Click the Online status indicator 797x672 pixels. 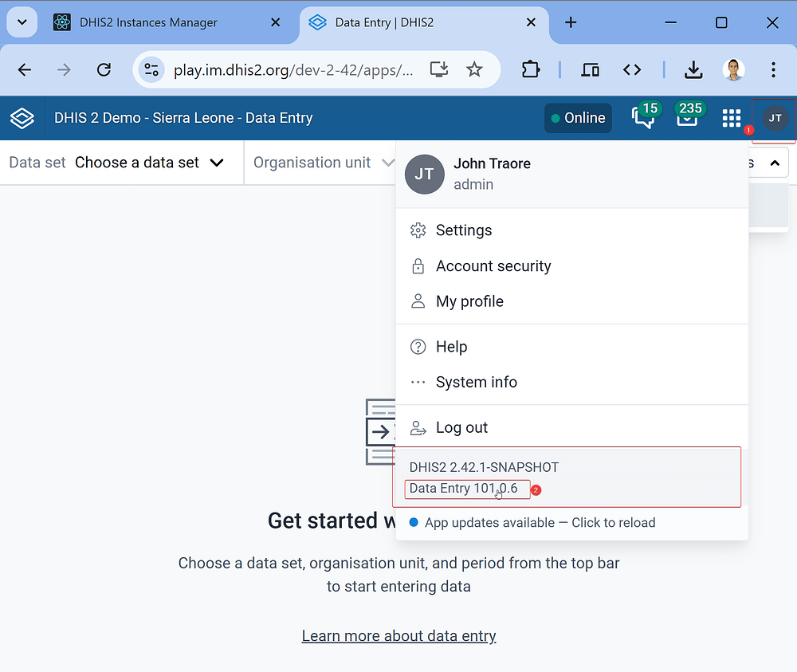578,118
